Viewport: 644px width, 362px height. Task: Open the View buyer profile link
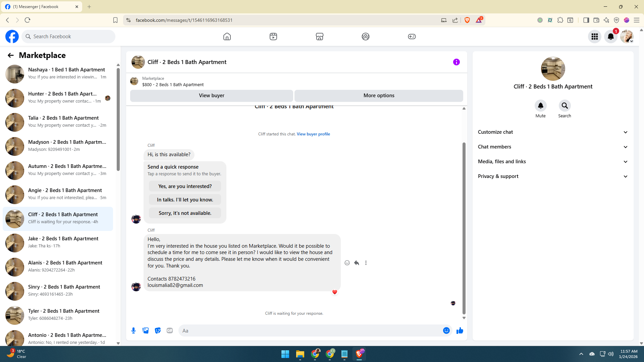313,134
